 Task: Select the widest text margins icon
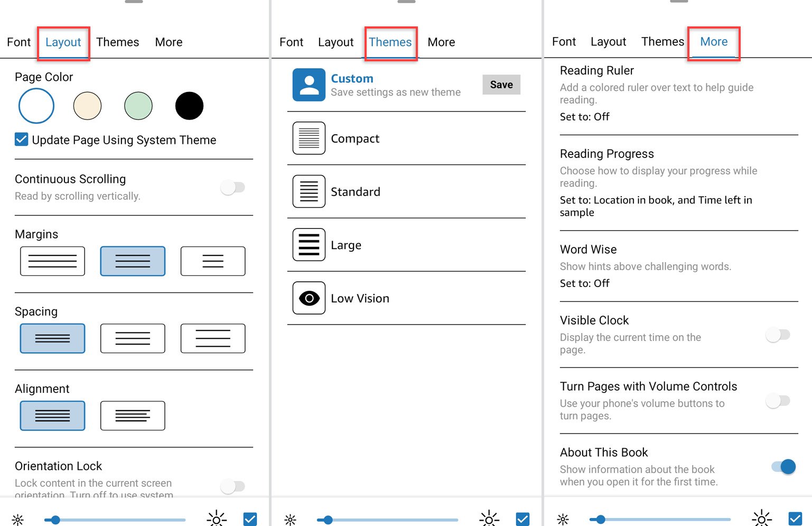(212, 261)
